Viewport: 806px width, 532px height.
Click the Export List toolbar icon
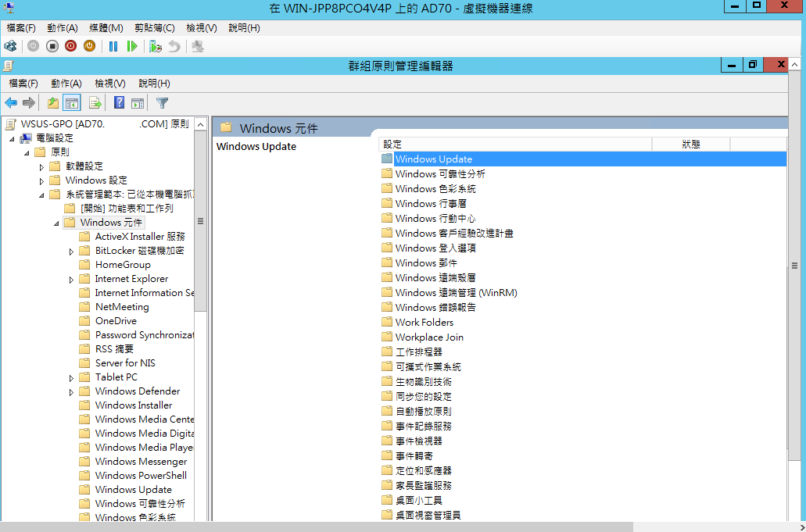(95, 102)
